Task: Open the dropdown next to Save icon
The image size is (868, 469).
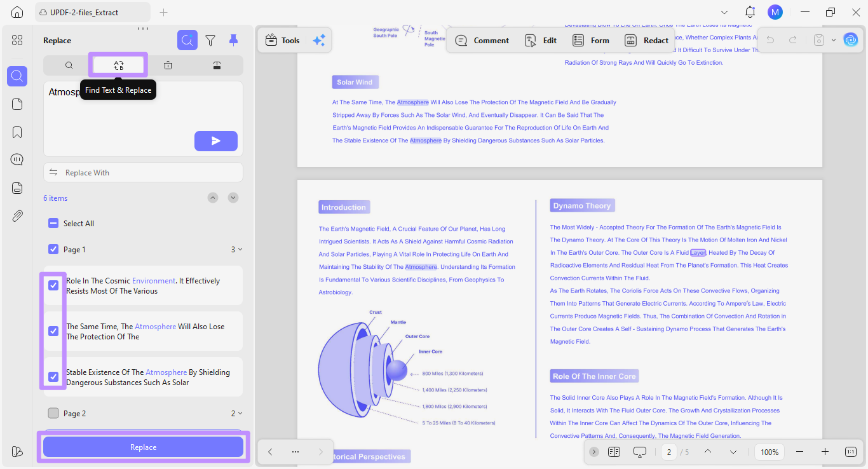Action: click(834, 40)
